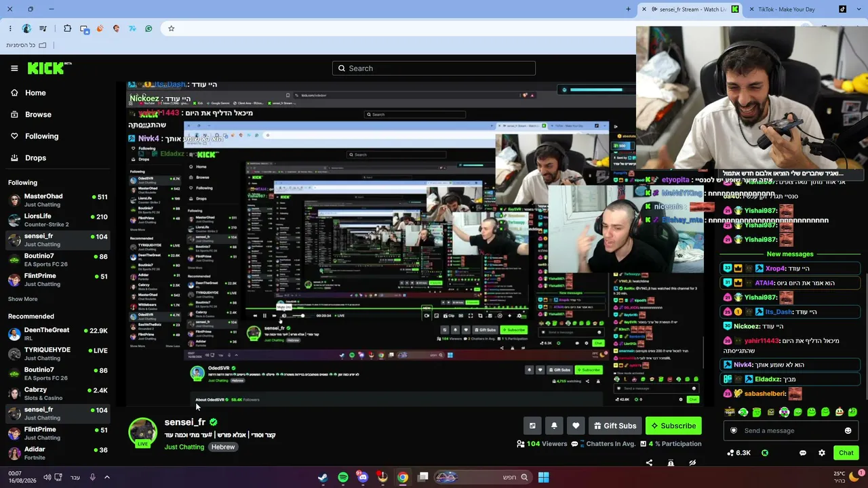Click the green Chat send button
Viewport: 868px width, 488px height.
tap(846, 453)
